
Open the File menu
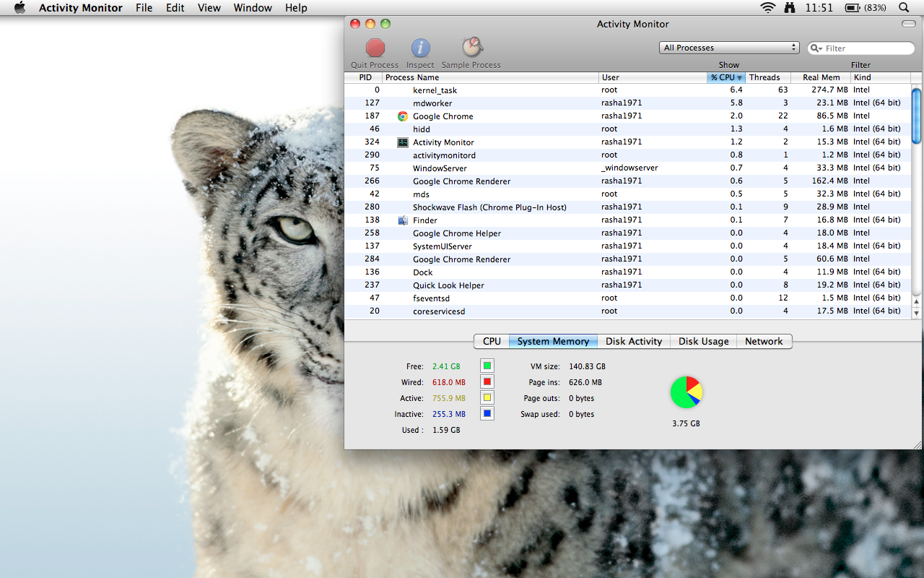[x=144, y=8]
